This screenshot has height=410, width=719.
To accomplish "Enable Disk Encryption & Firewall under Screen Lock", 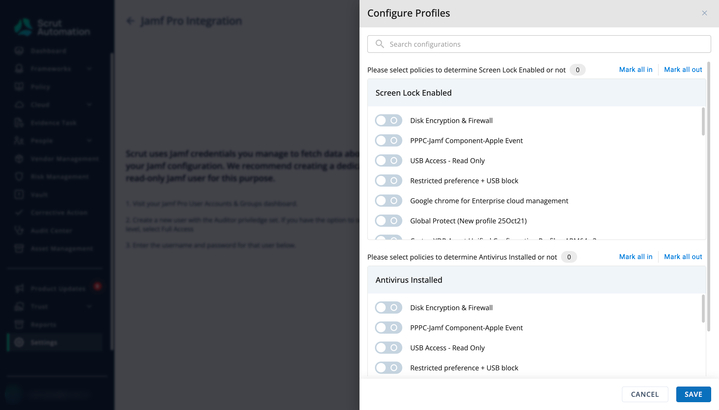I will 388,121.
